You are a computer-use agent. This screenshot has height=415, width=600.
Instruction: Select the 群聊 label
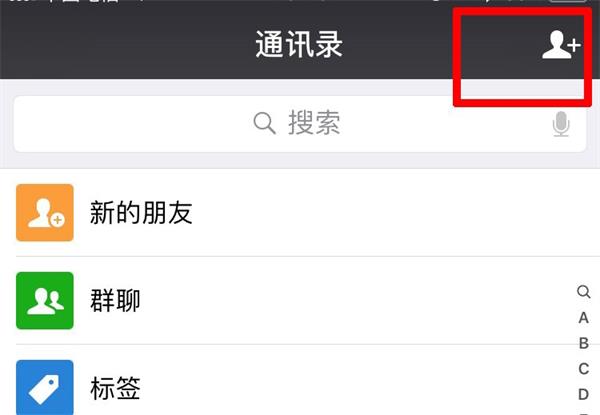pos(115,301)
